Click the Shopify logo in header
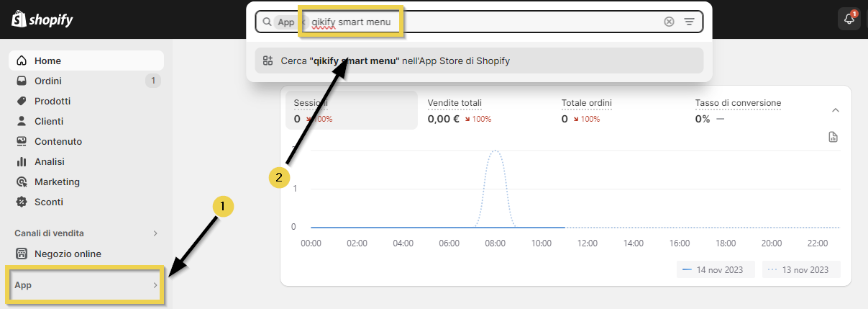The image size is (868, 309). (x=42, y=19)
